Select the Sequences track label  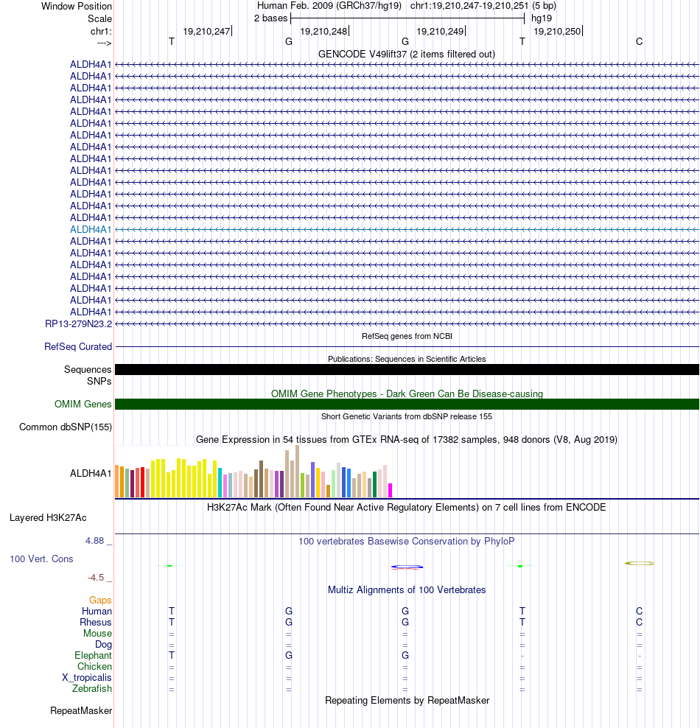coord(88,369)
